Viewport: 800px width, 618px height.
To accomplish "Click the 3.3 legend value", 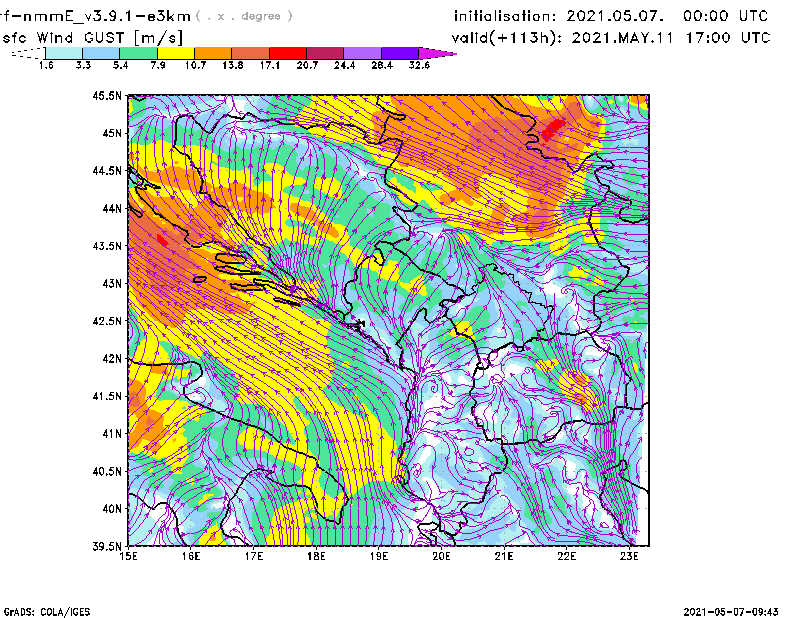I will click(x=83, y=65).
